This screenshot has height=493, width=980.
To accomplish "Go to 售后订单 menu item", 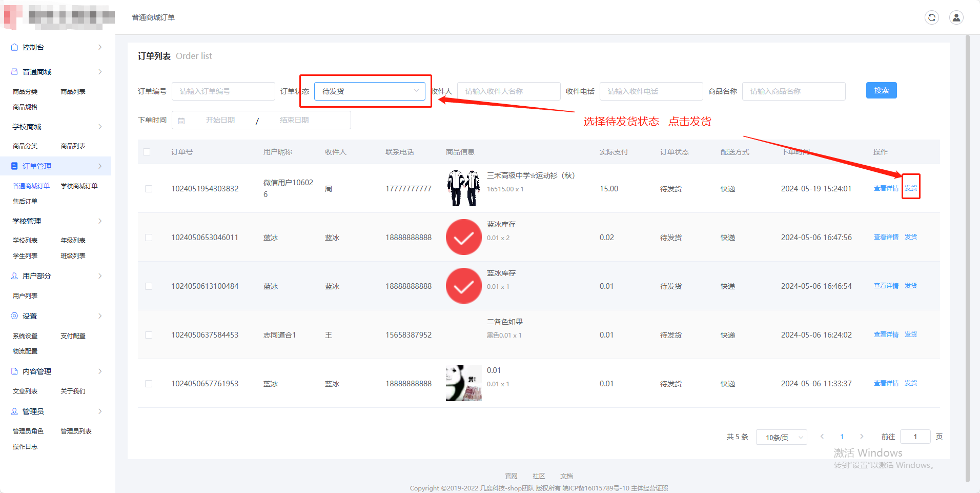I will pyautogui.click(x=25, y=202).
